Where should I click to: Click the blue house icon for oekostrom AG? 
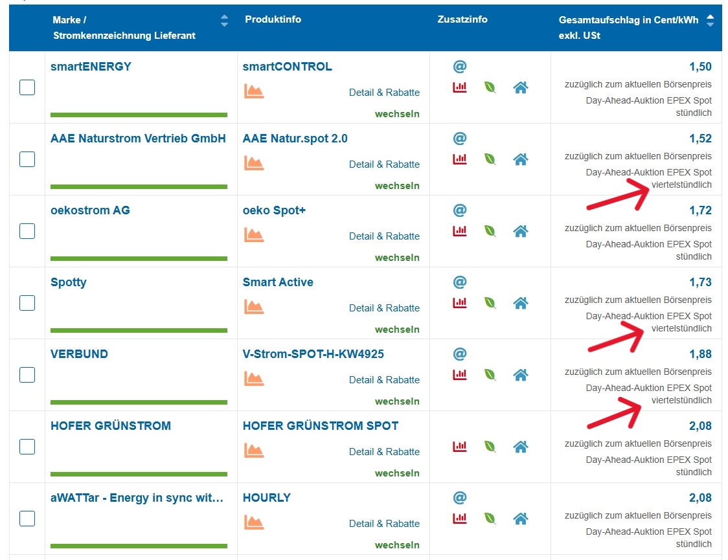(521, 231)
